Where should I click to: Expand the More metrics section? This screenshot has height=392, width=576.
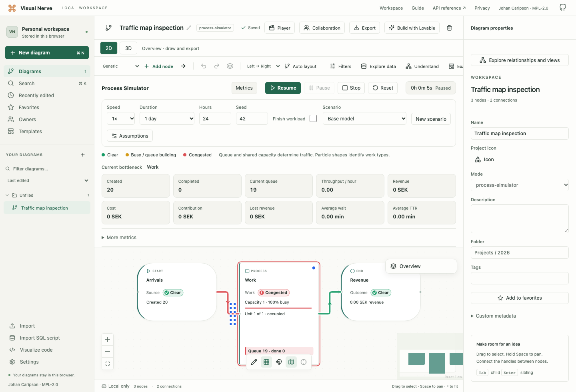[119, 238]
